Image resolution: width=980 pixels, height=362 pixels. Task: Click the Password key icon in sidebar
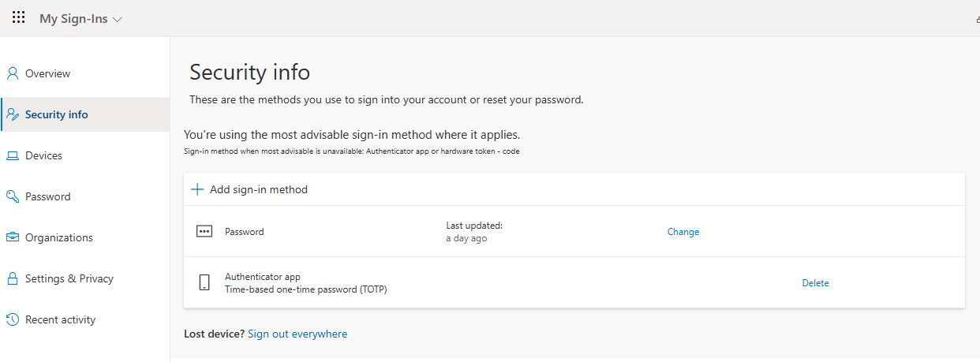click(x=13, y=196)
